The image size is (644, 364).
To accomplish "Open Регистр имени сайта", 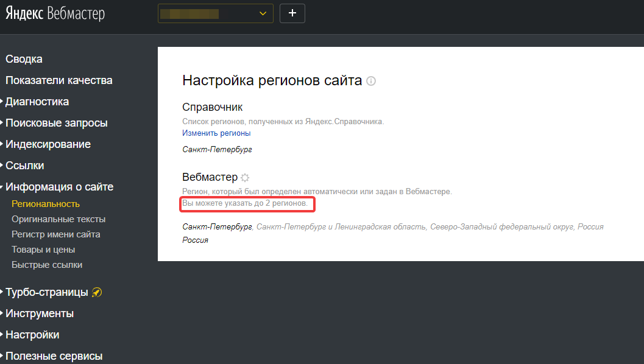I will tap(56, 234).
